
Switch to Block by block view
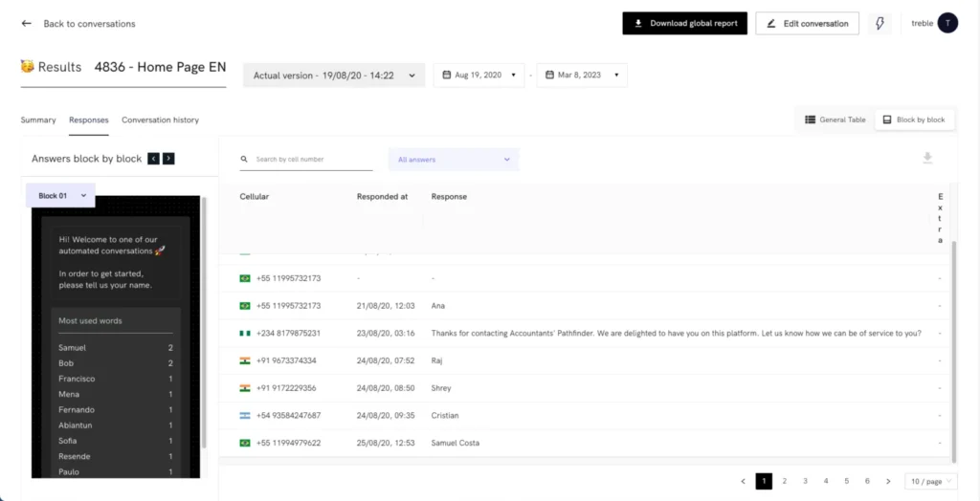click(913, 120)
